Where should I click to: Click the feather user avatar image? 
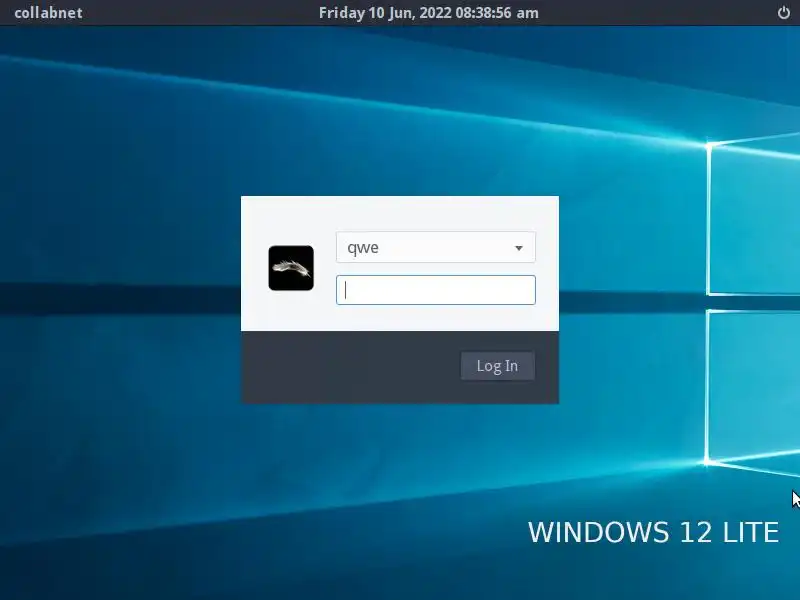[x=291, y=268]
